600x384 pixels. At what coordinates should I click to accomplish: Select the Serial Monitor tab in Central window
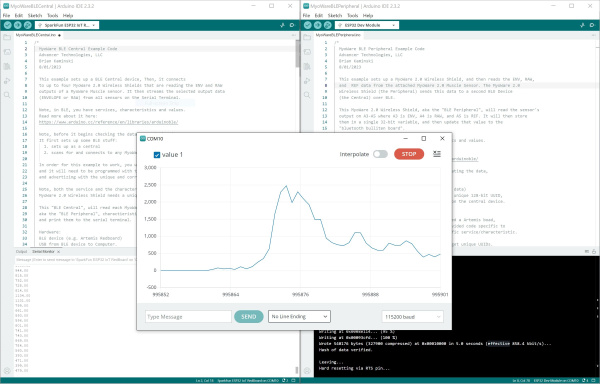click(43, 252)
